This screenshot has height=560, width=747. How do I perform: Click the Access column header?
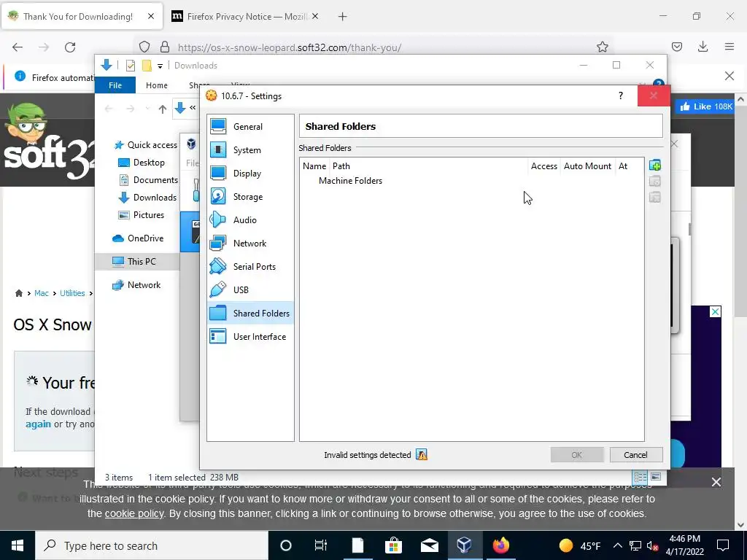pyautogui.click(x=544, y=166)
